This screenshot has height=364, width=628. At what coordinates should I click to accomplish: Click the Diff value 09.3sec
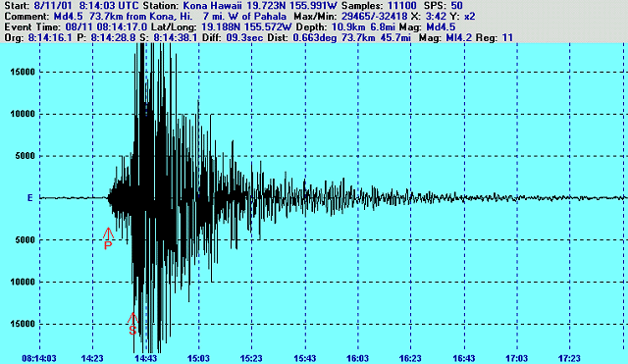[x=244, y=38]
